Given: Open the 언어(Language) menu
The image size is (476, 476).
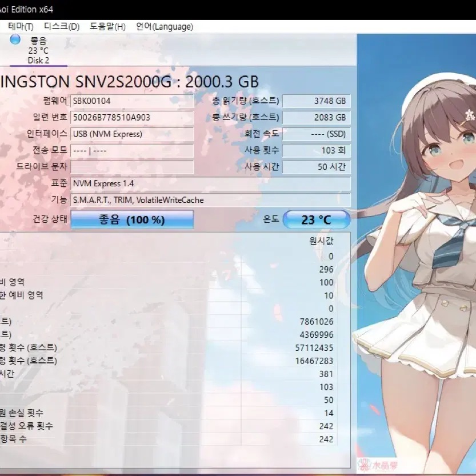Looking at the screenshot, I should [x=165, y=27].
